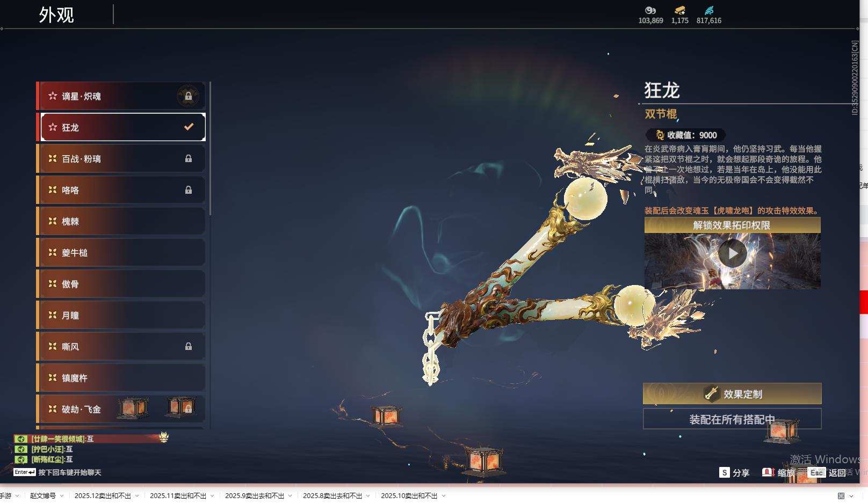Screen dimensions: 868x504
Task: Click the weapon skin list scrollbar
Action: tap(209, 149)
